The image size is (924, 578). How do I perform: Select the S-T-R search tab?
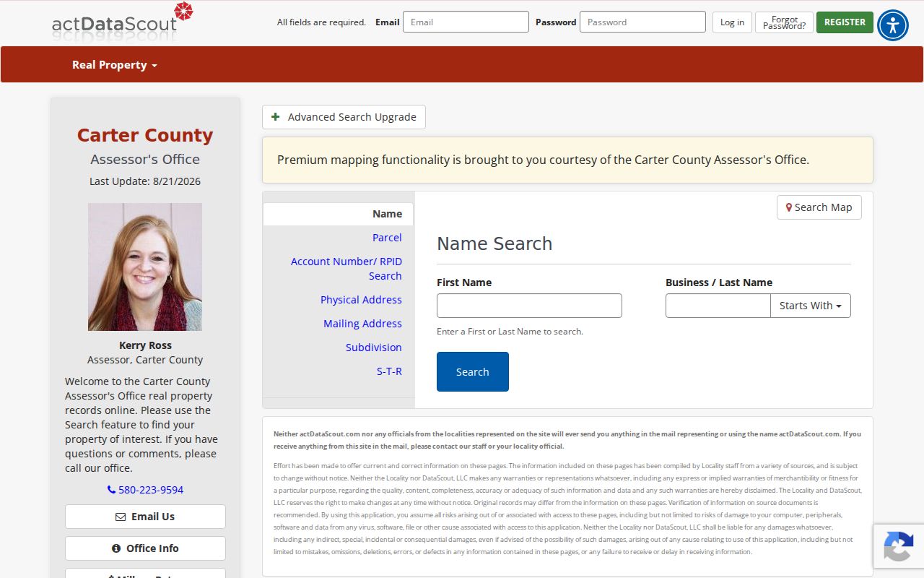tap(389, 371)
